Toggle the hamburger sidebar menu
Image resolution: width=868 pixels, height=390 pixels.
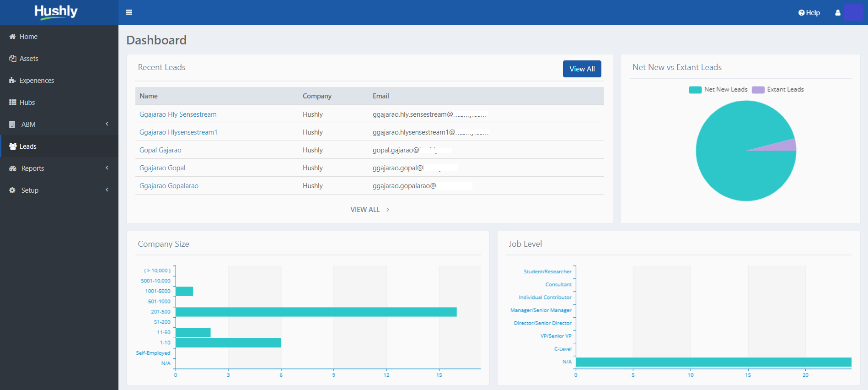click(x=129, y=12)
